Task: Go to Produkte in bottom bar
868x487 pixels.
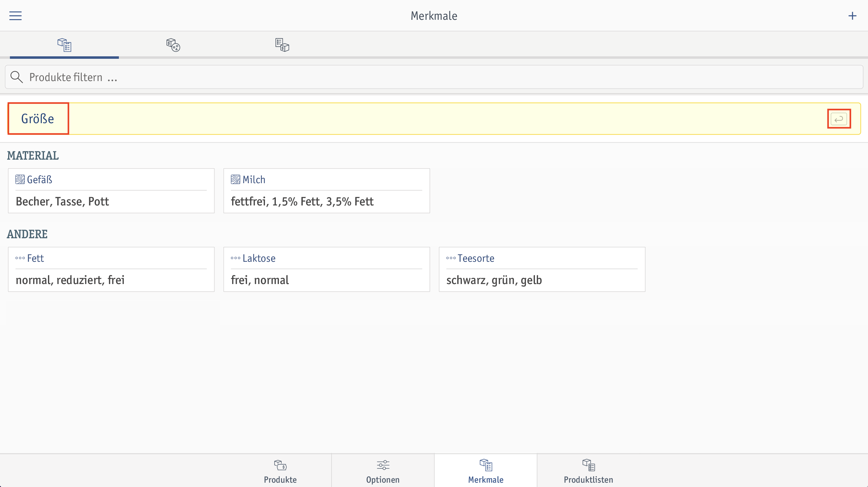Action: [x=280, y=471]
